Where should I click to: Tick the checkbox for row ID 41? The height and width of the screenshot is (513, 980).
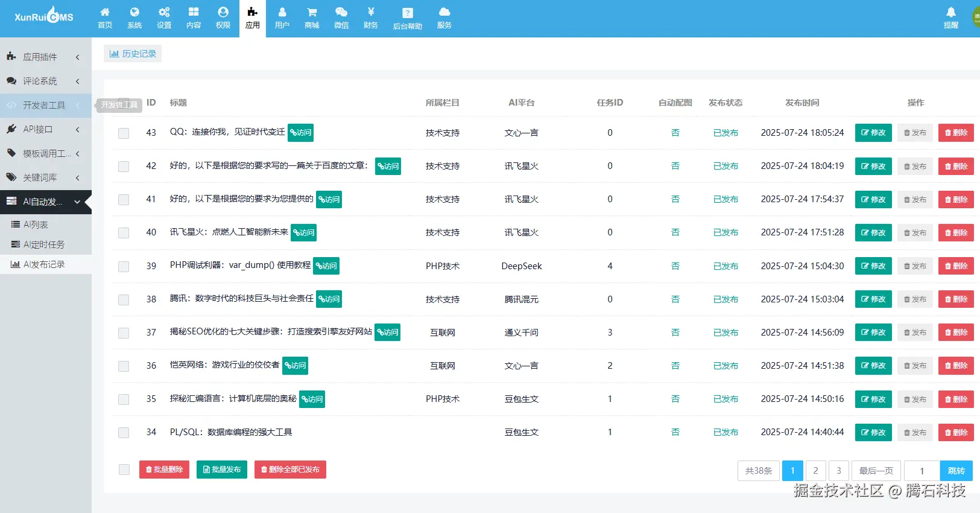[124, 200]
